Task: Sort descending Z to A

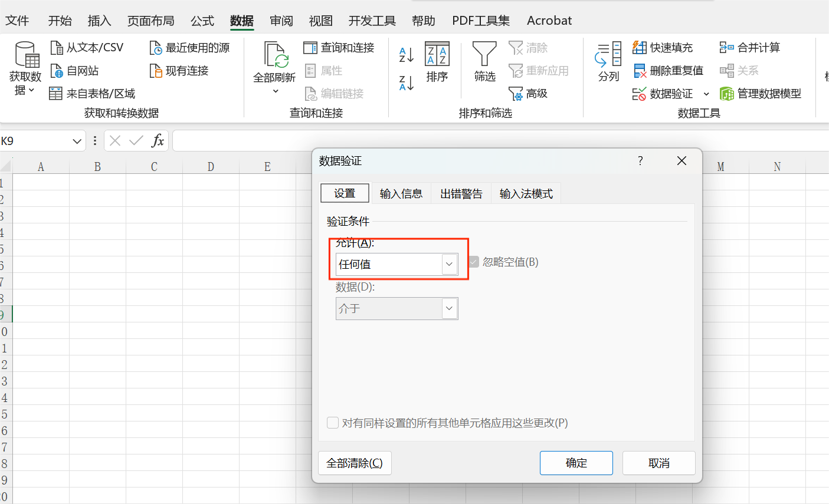Action: click(407, 83)
